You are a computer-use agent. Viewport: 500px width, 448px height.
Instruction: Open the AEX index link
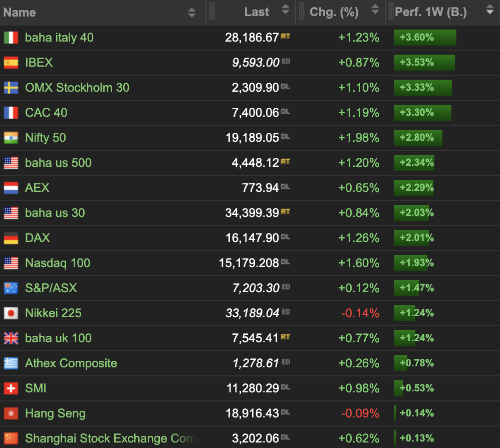[37, 188]
